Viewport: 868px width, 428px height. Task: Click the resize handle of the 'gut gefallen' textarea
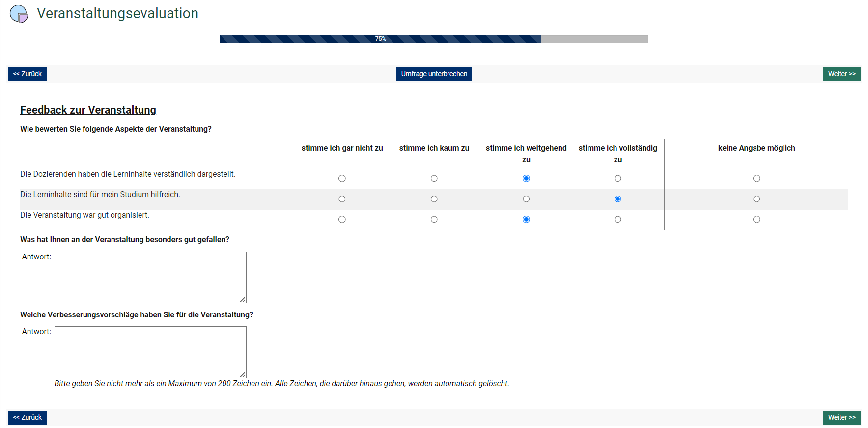(x=243, y=299)
